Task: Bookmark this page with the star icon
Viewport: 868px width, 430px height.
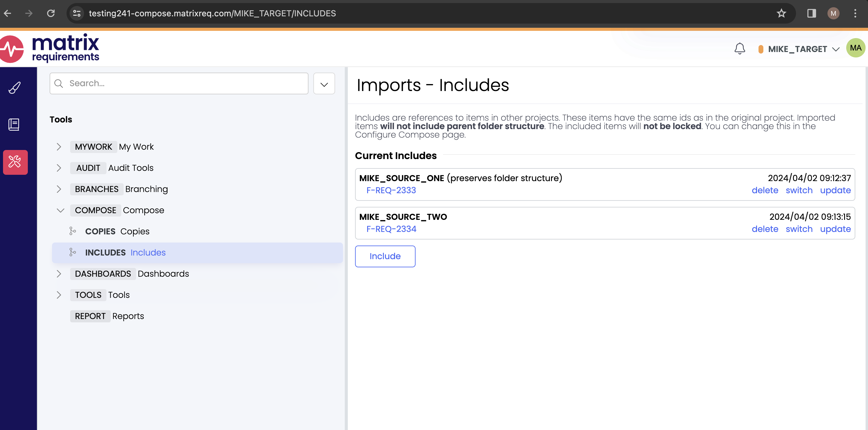Action: click(781, 13)
